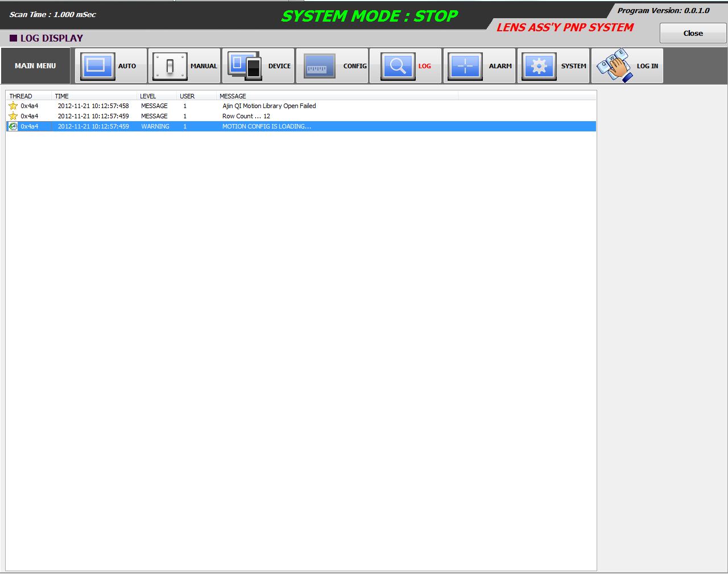The width and height of the screenshot is (728, 574).
Task: Open MANUAL mode via switch icon
Action: pos(169,66)
